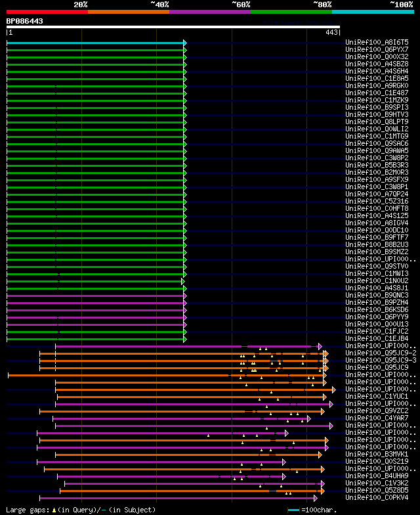Click the purple alignment bar for UniRef100_Q0S219

pos(160,462)
